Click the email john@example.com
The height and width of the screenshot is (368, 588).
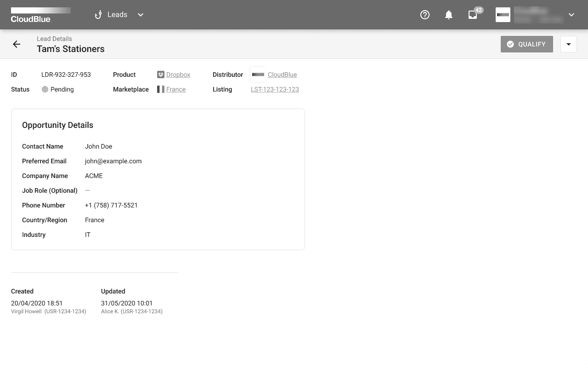(x=113, y=161)
